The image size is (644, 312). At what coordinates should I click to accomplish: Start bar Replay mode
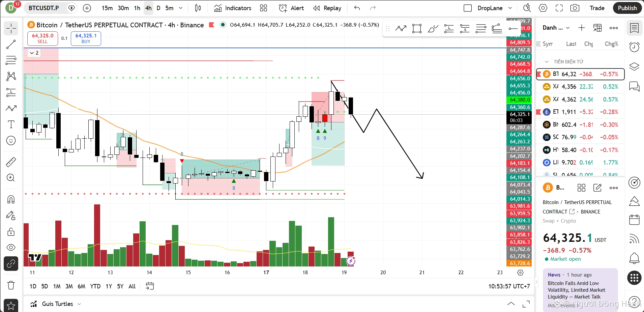(x=327, y=8)
